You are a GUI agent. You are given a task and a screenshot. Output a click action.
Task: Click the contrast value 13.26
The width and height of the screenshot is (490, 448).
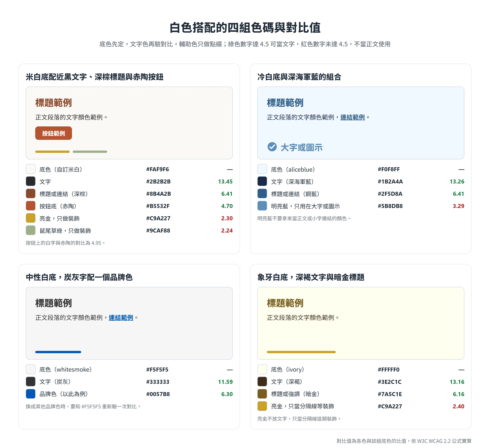pos(457,181)
